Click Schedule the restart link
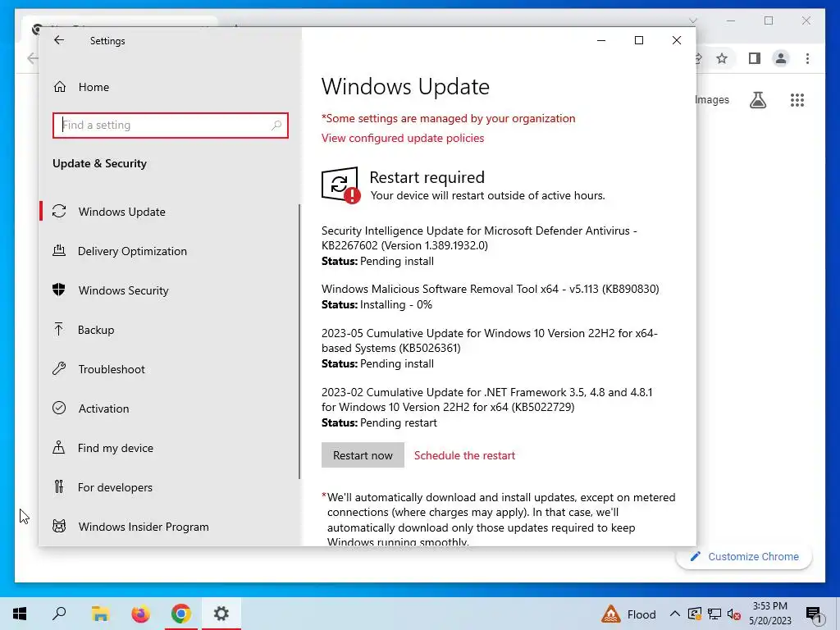 click(x=464, y=455)
